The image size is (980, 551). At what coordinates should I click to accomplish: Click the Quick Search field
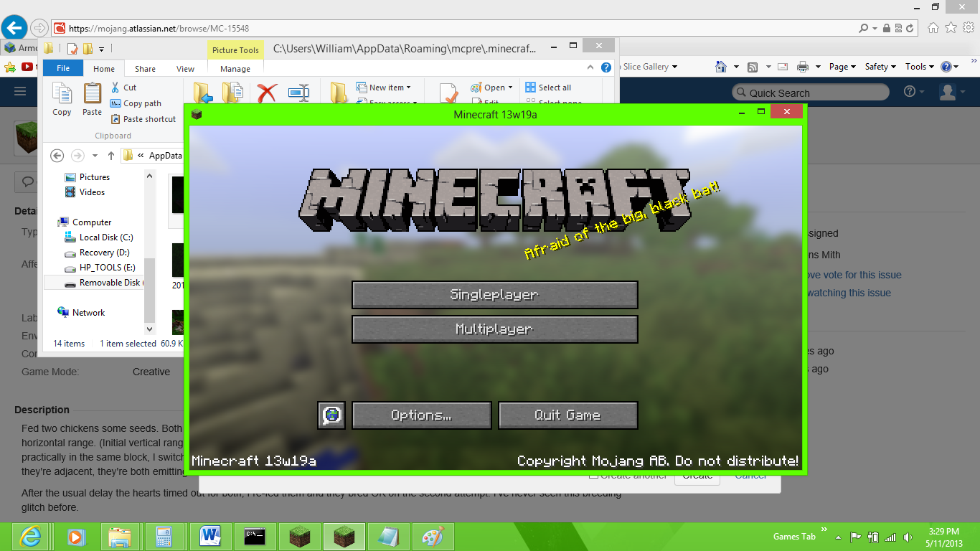tap(810, 93)
